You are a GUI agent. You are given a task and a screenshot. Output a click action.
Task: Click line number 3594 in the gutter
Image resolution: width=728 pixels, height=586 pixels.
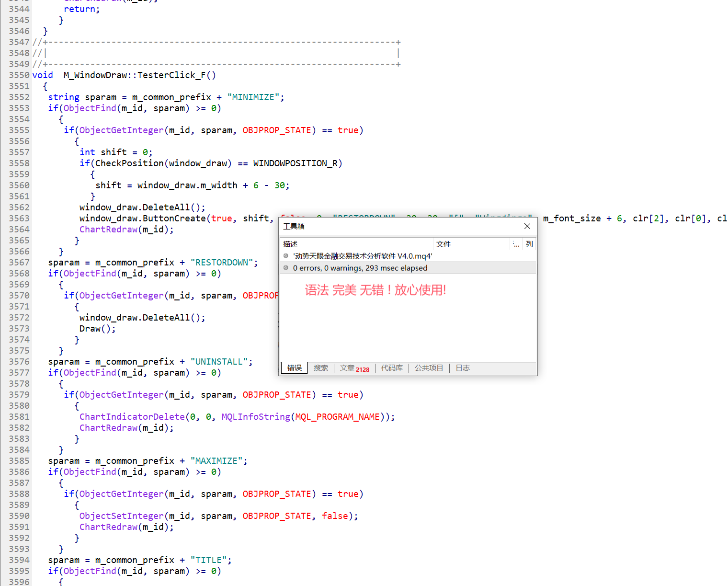click(x=19, y=560)
